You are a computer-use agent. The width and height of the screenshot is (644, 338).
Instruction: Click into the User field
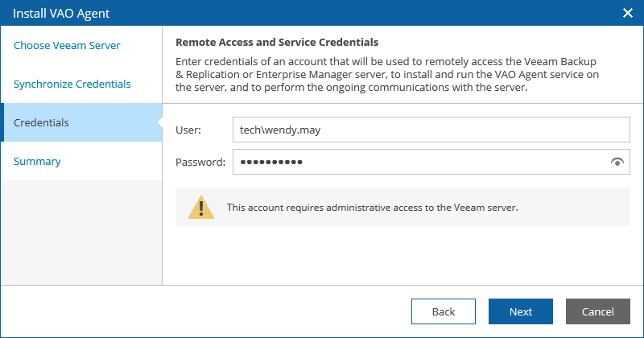click(431, 130)
